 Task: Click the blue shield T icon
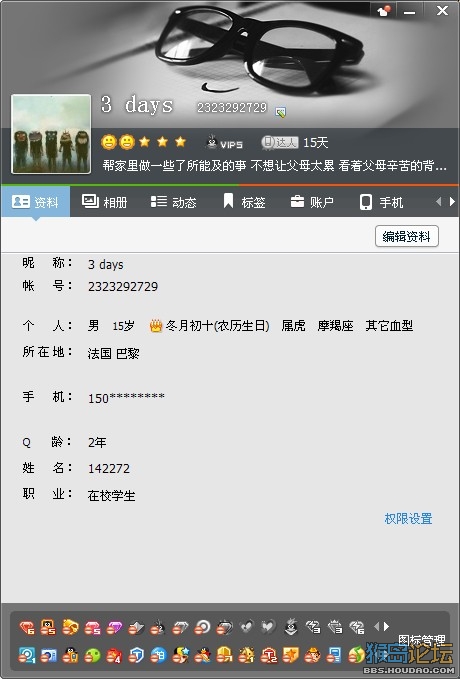136,655
